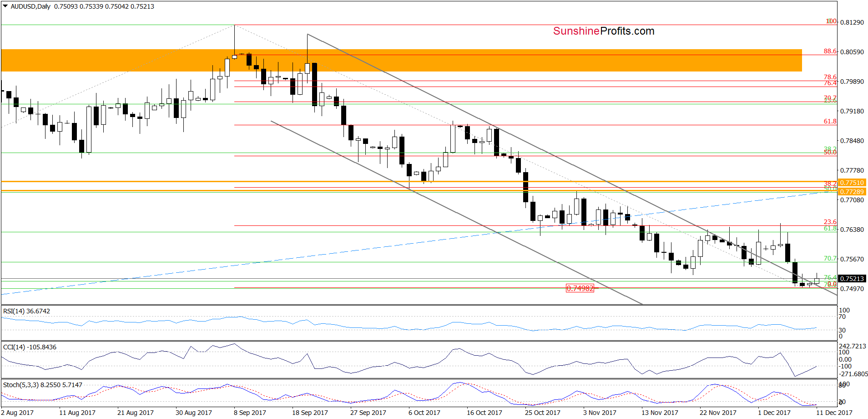Screen dimensions: 868x419
Task: Click the 8 Sep 2017 date label
Action: click(250, 413)
